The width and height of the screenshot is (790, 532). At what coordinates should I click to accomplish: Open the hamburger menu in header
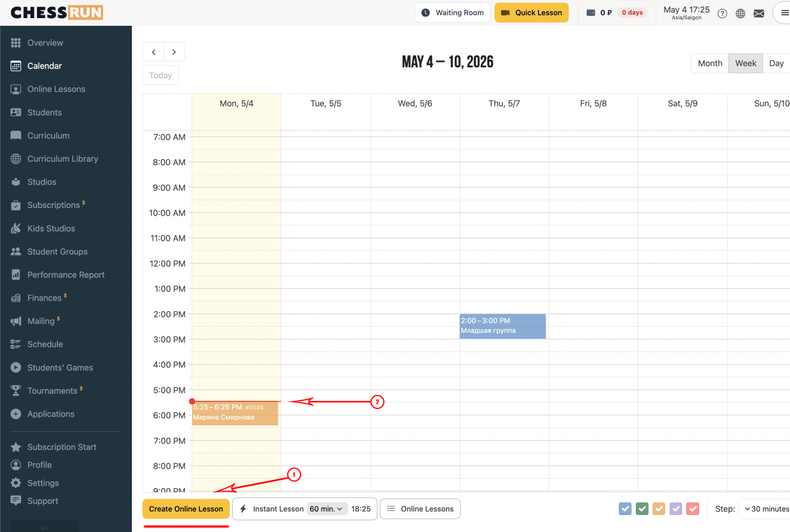tap(785, 13)
